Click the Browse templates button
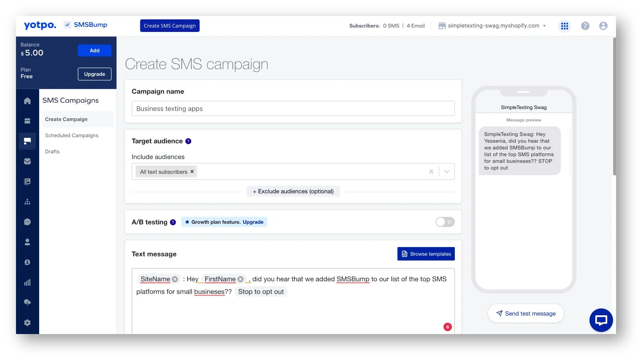 click(426, 254)
